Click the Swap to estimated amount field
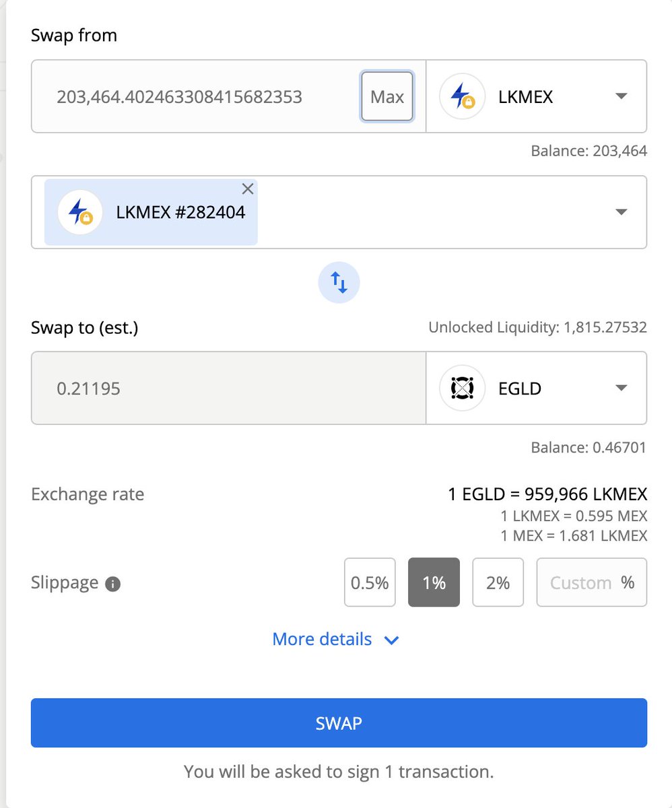 [228, 388]
